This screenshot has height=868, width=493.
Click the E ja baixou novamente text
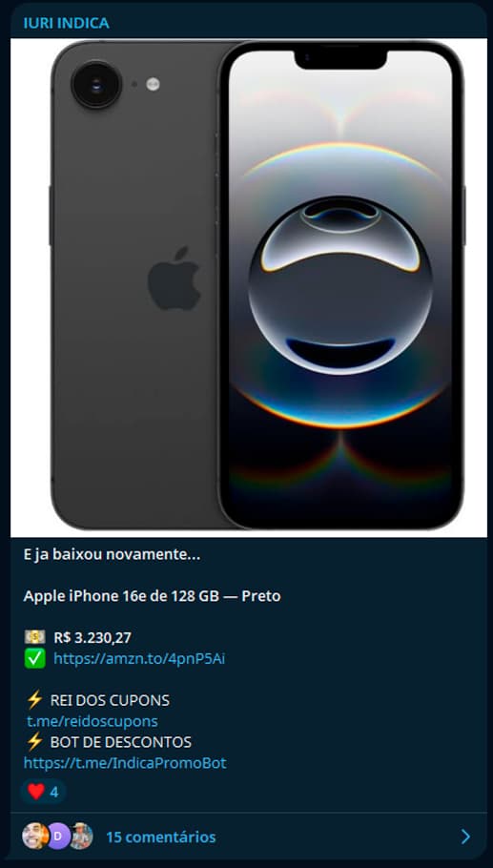tap(112, 554)
